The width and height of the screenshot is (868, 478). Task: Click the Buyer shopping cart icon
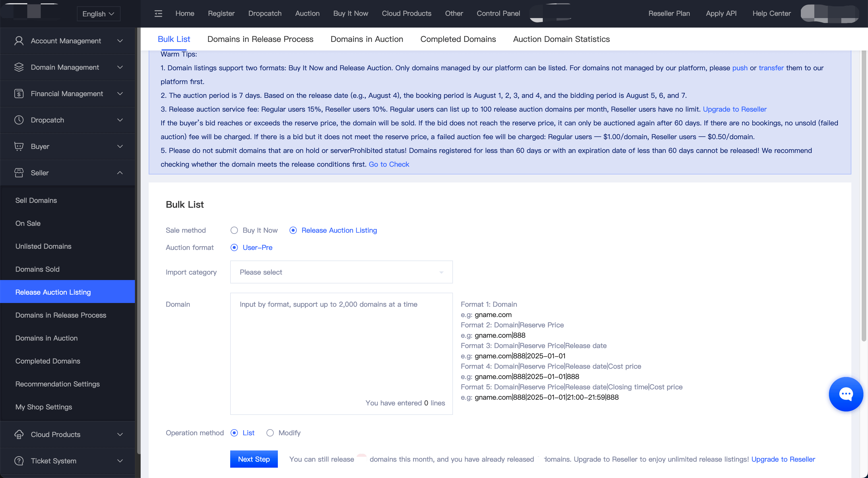19,146
